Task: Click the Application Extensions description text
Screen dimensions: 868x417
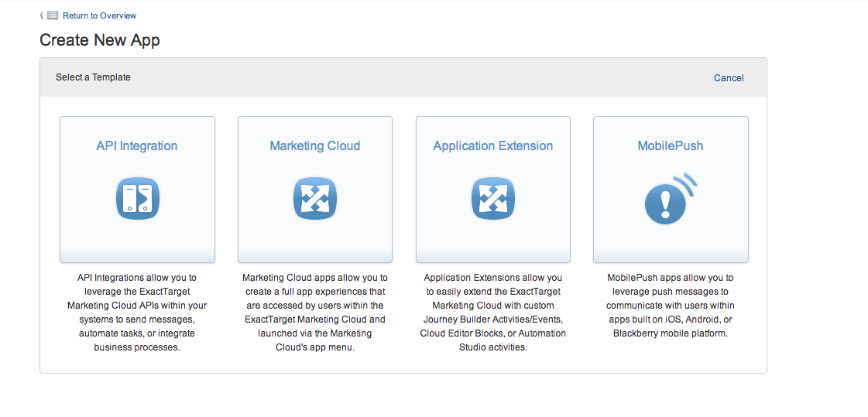Action: pyautogui.click(x=492, y=313)
